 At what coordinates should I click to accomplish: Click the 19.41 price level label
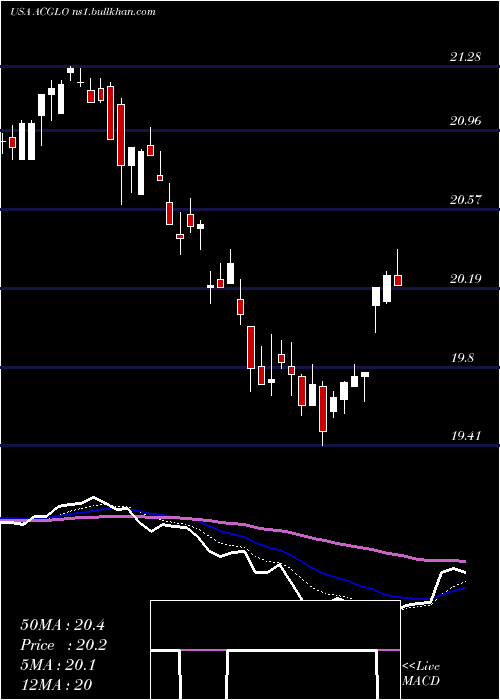(x=466, y=436)
